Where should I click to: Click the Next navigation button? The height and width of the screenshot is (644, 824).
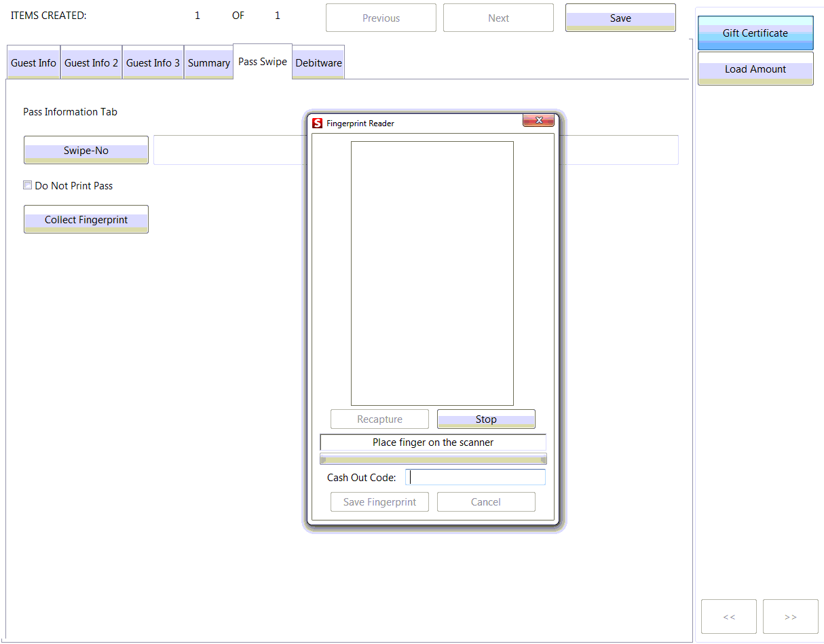498,18
